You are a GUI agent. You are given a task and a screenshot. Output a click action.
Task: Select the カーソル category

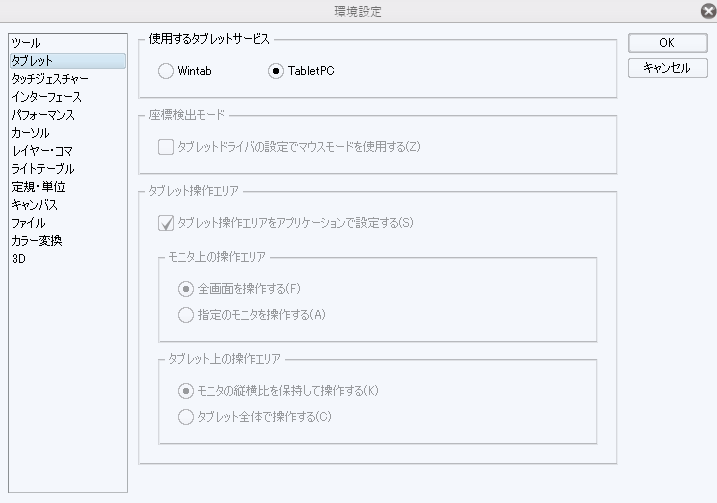pyautogui.click(x=30, y=133)
